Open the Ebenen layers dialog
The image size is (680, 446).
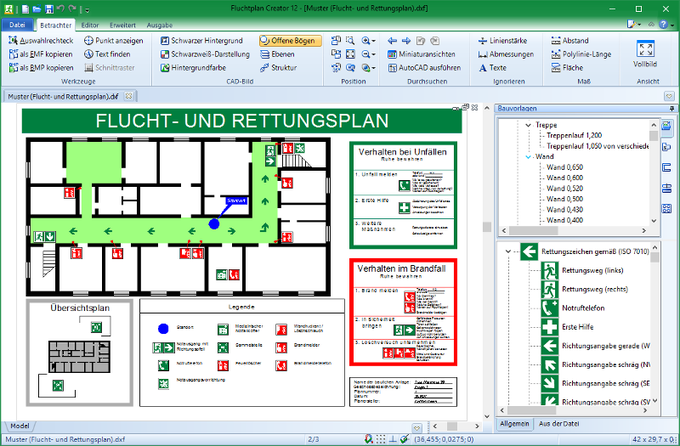pyautogui.click(x=278, y=54)
